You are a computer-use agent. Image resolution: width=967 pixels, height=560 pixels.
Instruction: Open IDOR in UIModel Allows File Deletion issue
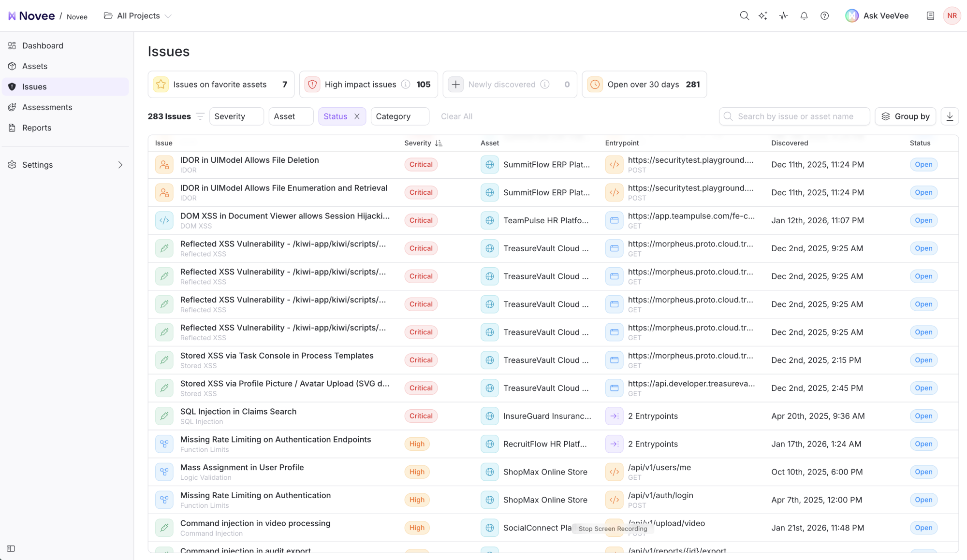tap(249, 160)
